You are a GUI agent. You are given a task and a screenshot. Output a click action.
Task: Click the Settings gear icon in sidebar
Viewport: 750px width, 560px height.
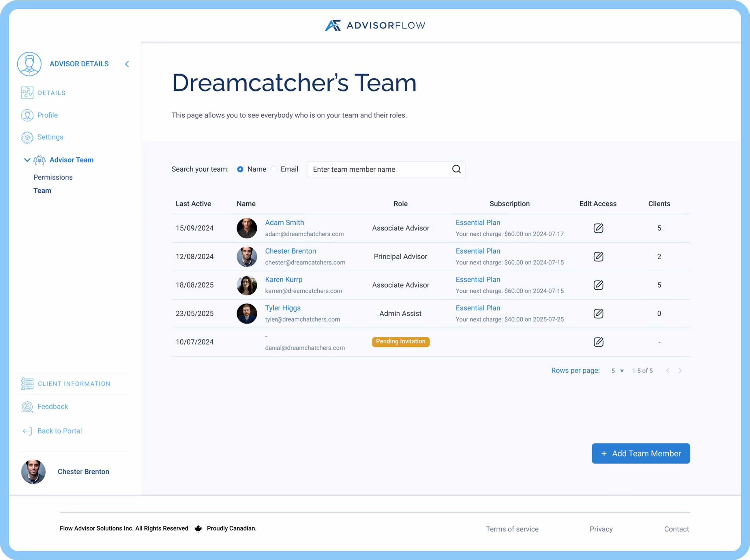click(x=27, y=137)
